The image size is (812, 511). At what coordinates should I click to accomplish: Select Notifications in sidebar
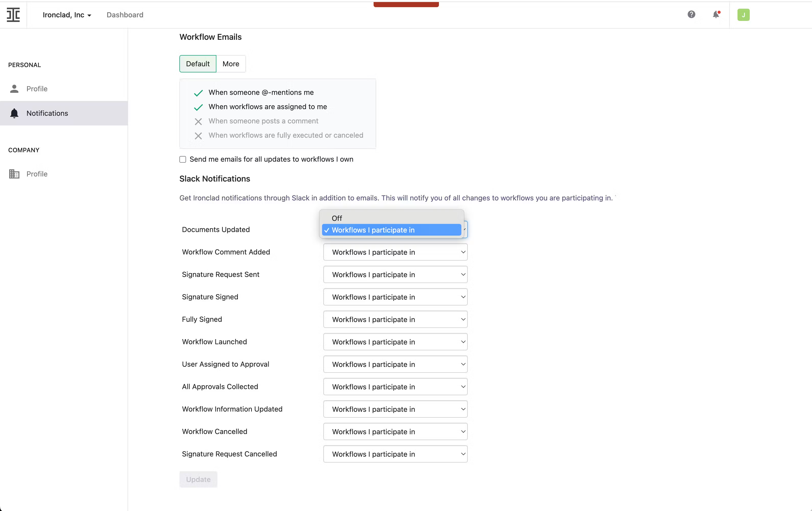[x=64, y=113]
